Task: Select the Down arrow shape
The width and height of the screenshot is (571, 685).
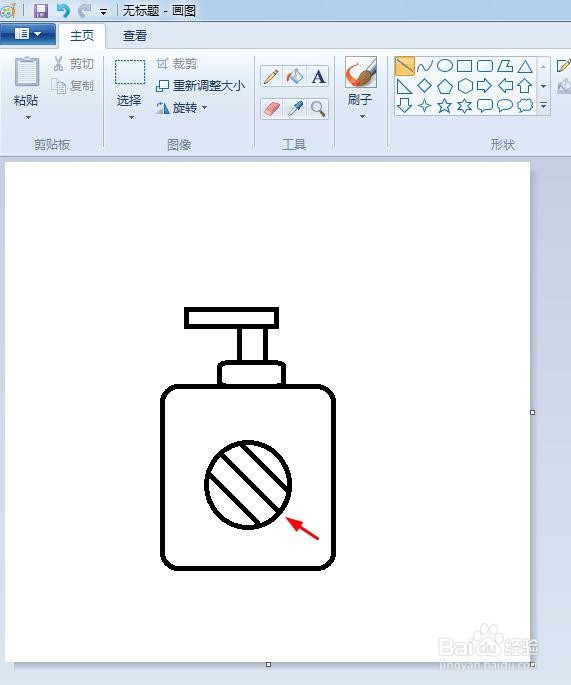Action: (404, 106)
